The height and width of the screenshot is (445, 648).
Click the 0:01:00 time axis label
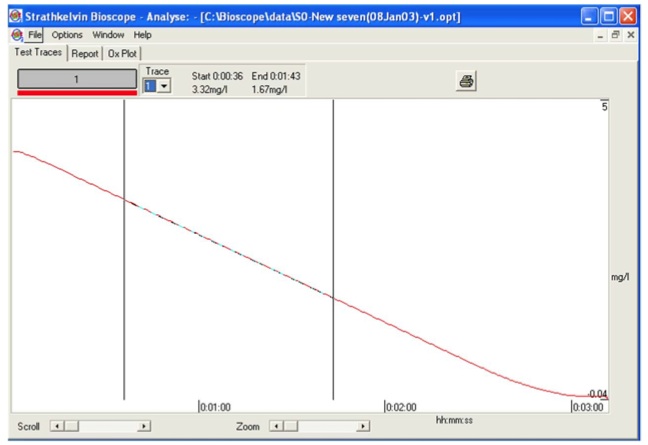[215, 407]
